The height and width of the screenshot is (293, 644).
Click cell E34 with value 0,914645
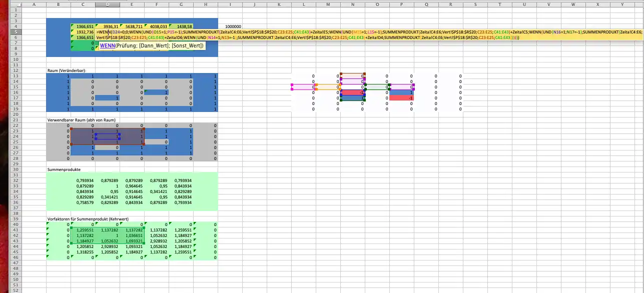[132, 191]
